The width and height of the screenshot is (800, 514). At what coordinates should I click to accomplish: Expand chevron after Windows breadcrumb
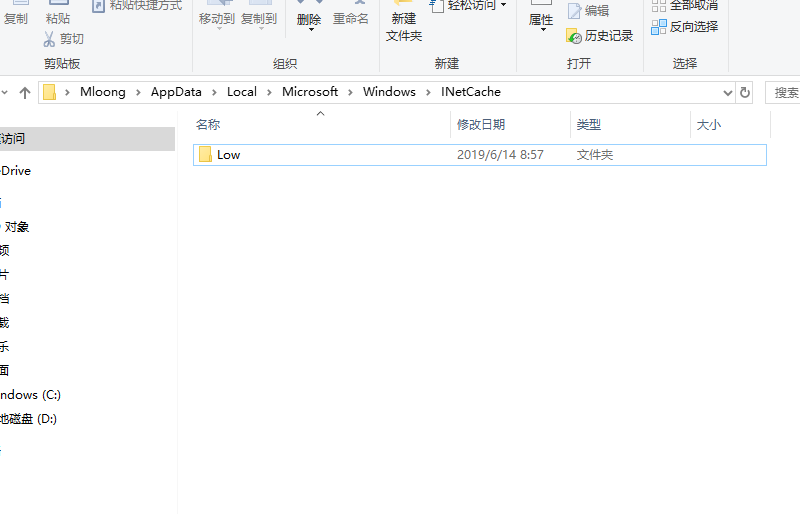pos(429,92)
